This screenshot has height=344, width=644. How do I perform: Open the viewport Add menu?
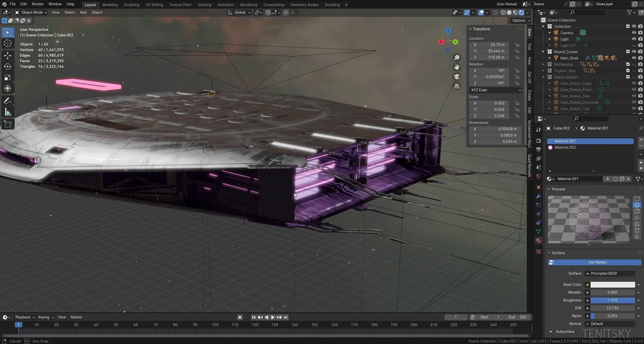coord(83,12)
